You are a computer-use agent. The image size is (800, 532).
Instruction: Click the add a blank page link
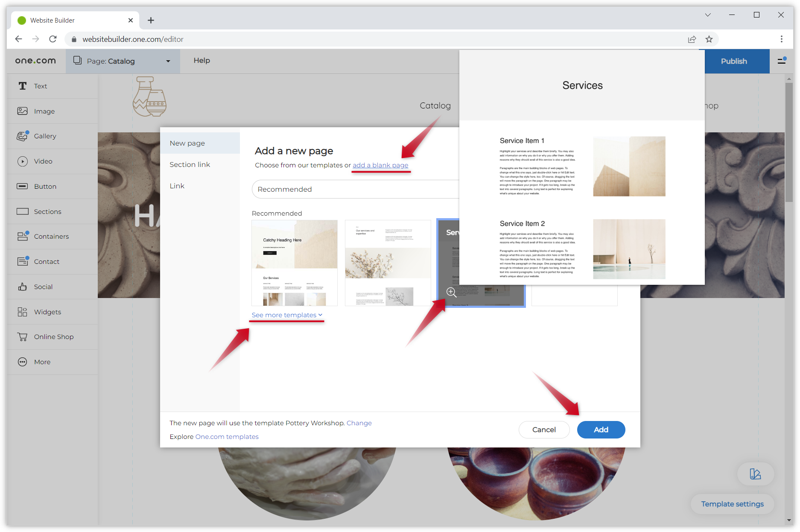[380, 165]
